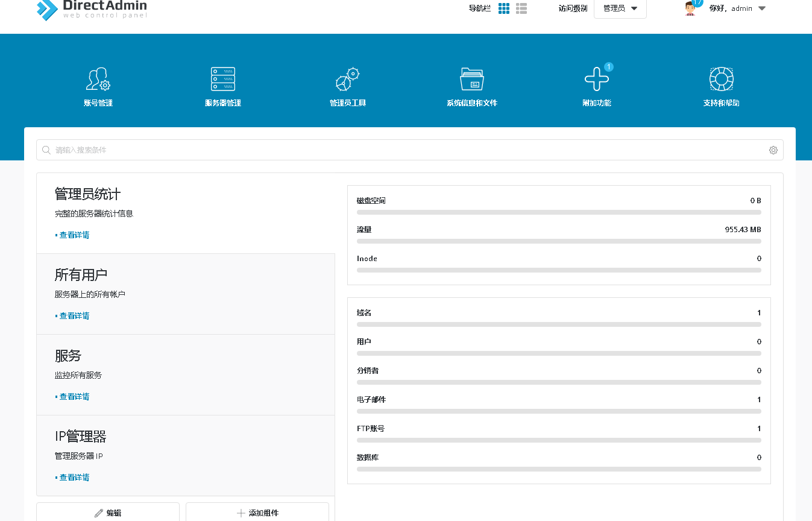Open search settings gear icon
This screenshot has height=521, width=812.
pos(773,150)
